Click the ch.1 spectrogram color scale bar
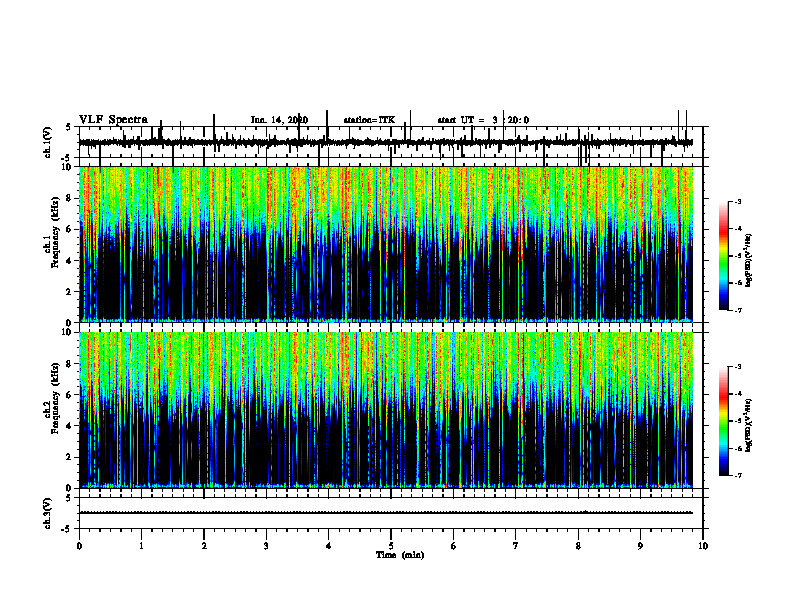The width and height of the screenshot is (792, 612). pyautogui.click(x=724, y=255)
